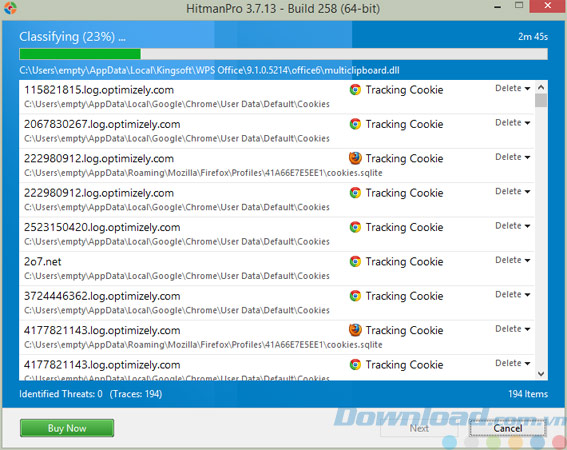Click Chrome icon beside 3724446362.log.optimizely.com
The width and height of the screenshot is (567, 450).
355,296
